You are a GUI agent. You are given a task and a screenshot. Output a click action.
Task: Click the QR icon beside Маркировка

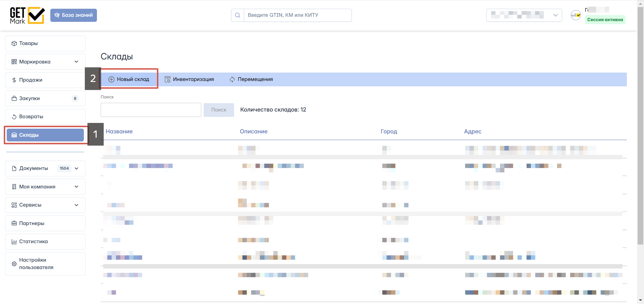14,62
